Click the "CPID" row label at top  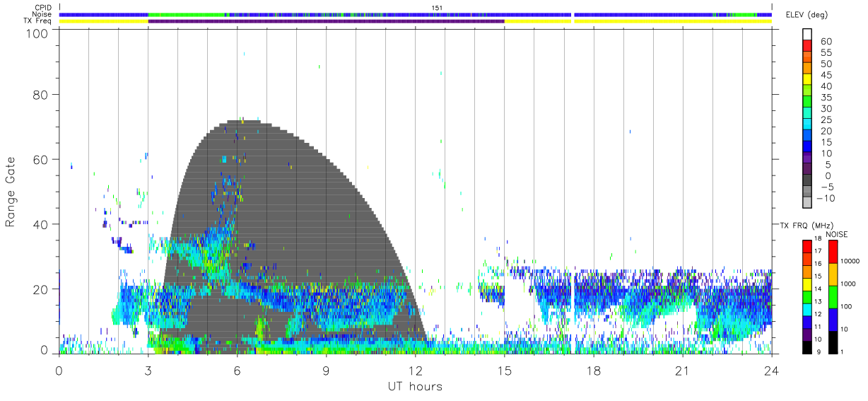tap(42, 8)
